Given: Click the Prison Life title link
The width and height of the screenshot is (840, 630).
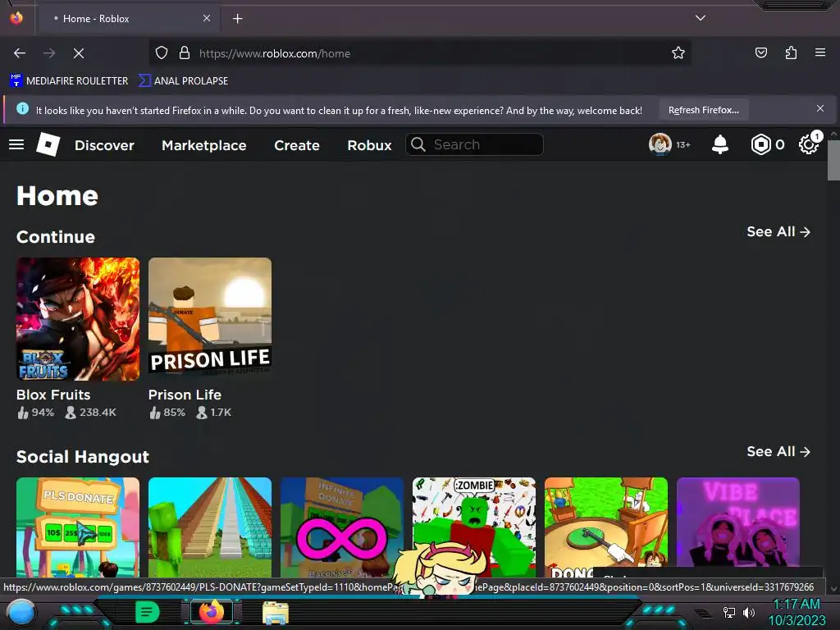Looking at the screenshot, I should coord(185,395).
